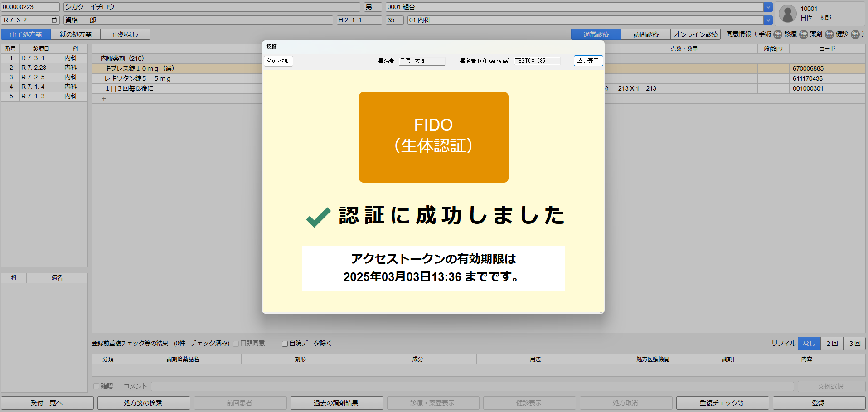868x412 pixels.
Task: Click the 調剤済薬品名 column header
Action: click(183, 359)
